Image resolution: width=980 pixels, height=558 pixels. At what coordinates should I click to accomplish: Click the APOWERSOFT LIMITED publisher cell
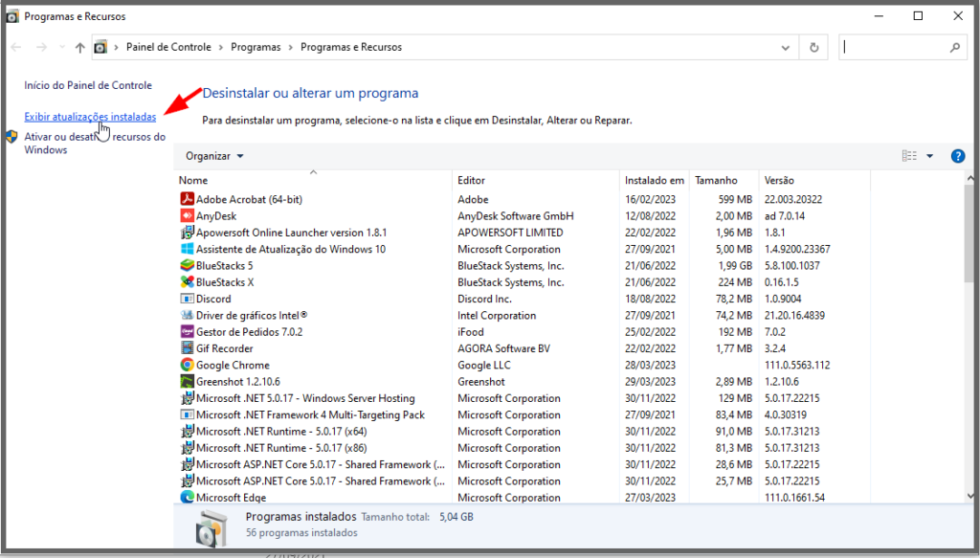click(x=510, y=233)
